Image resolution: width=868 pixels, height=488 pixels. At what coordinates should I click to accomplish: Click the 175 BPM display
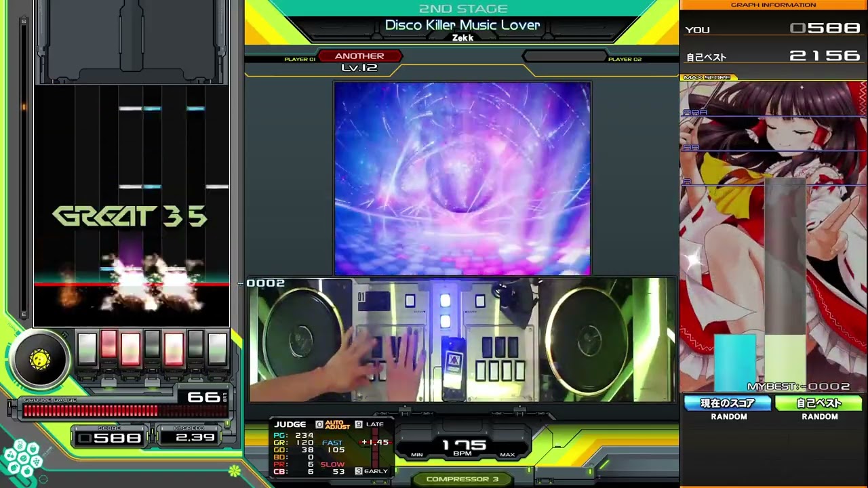coord(464,445)
